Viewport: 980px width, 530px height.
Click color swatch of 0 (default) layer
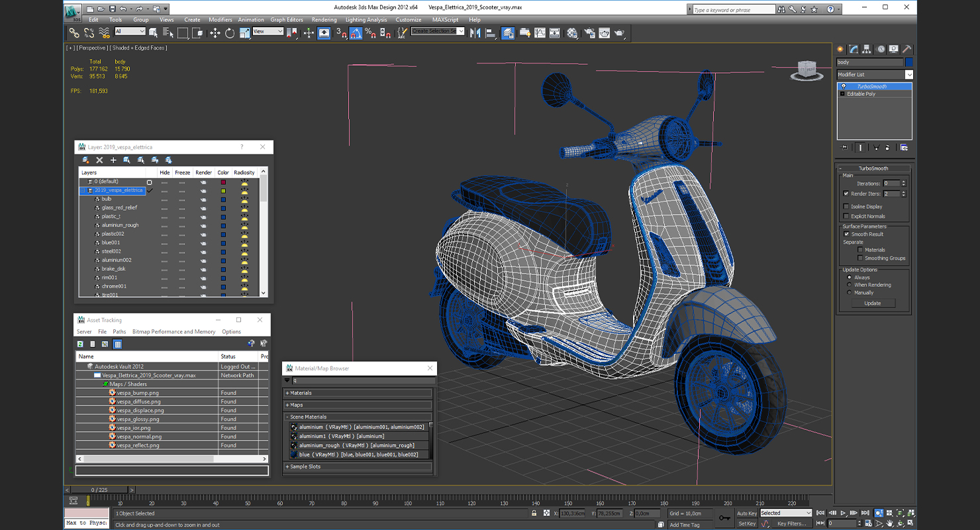point(223,182)
